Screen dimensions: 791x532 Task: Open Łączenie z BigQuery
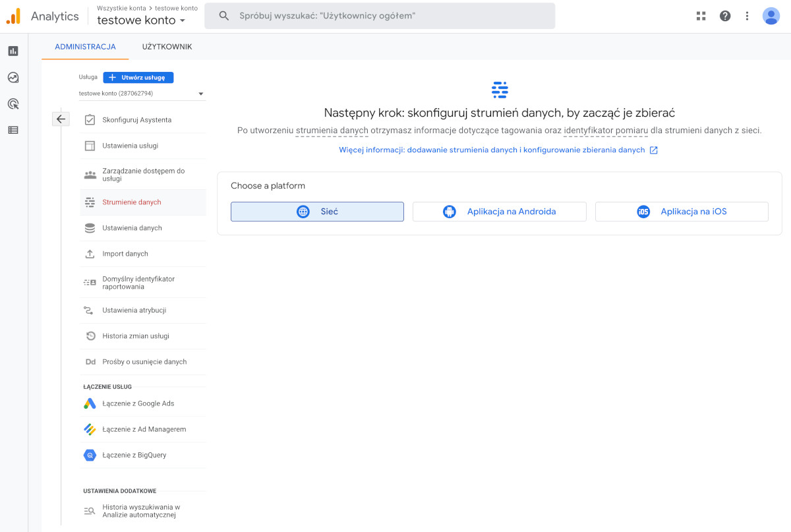click(x=143, y=455)
